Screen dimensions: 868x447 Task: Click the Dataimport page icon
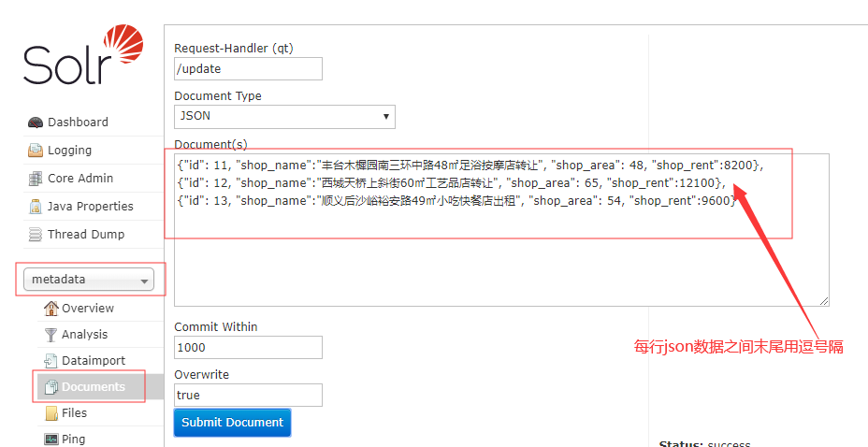click(x=51, y=361)
